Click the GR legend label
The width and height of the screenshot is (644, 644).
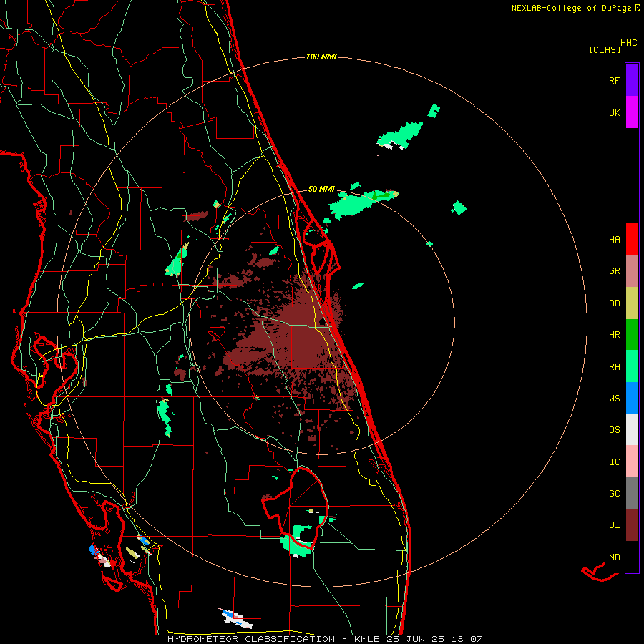614,271
